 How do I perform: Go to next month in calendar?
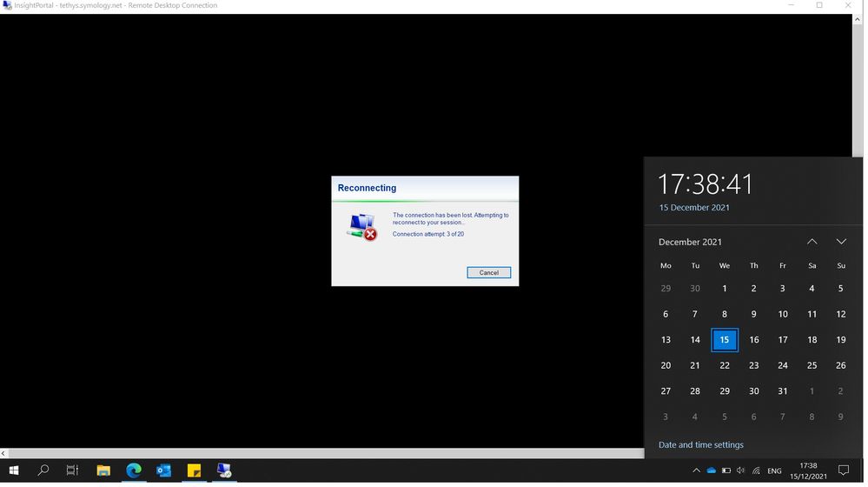[x=840, y=242]
